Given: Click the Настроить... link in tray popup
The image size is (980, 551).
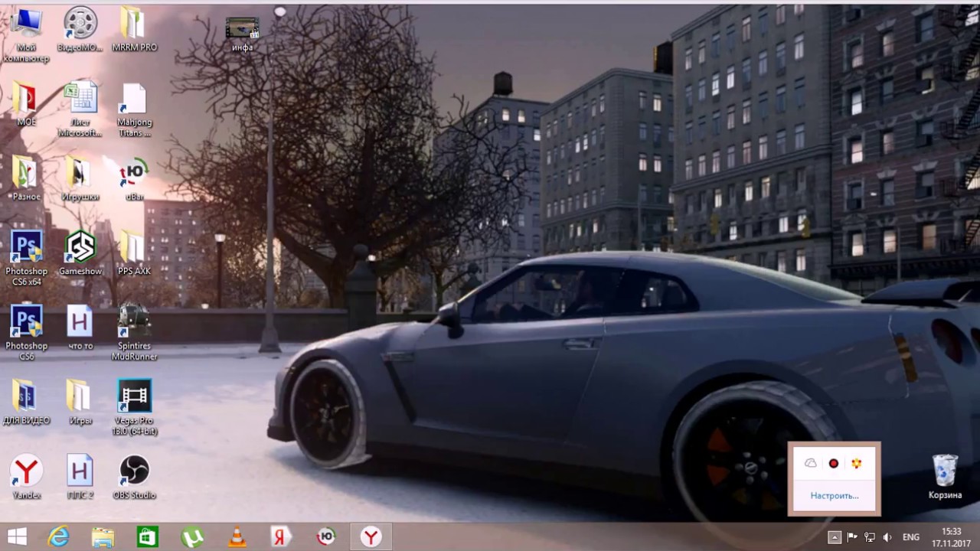Looking at the screenshot, I should (835, 496).
